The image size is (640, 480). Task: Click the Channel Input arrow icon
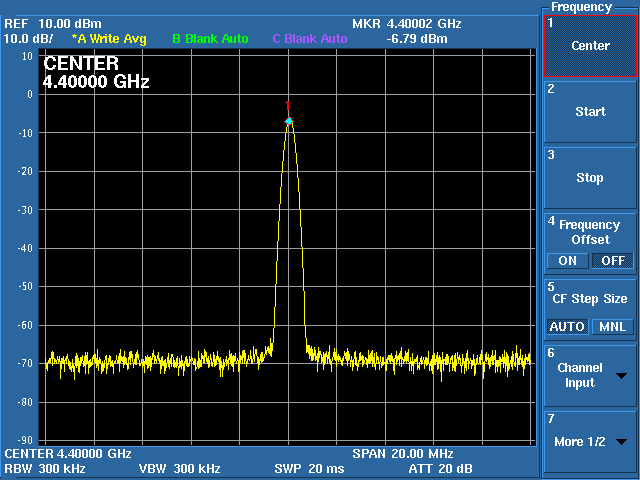(x=622, y=376)
